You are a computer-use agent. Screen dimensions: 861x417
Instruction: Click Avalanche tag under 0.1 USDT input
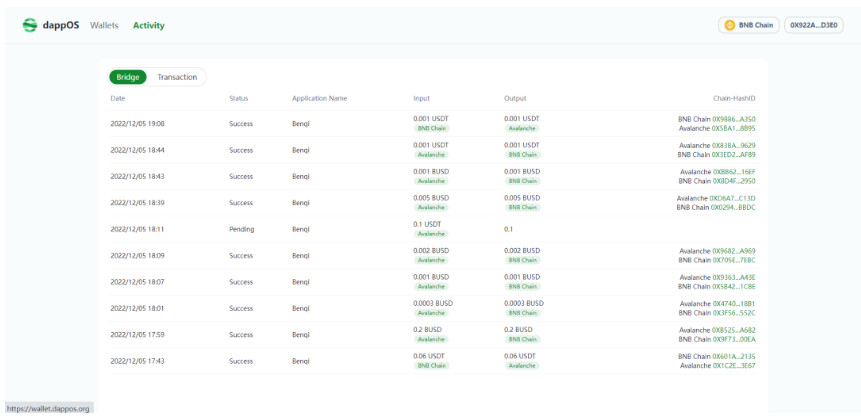[x=431, y=233]
